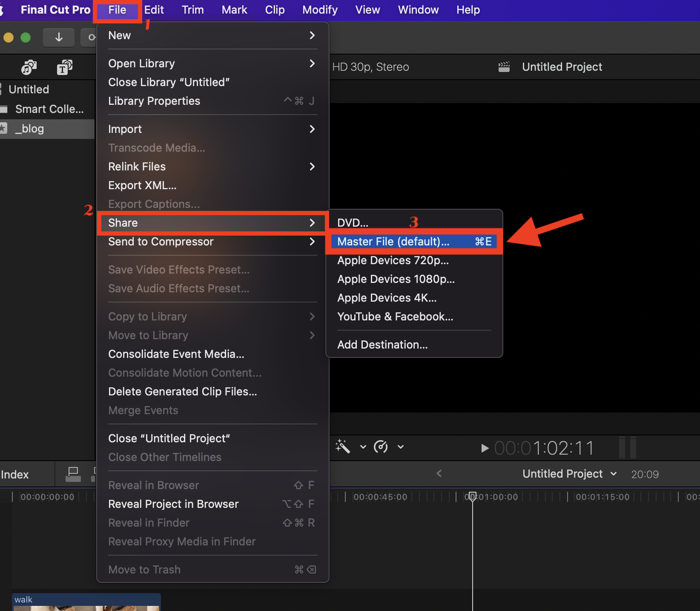Click the retime speedometer icon
This screenshot has width=700, height=611.
click(381, 447)
